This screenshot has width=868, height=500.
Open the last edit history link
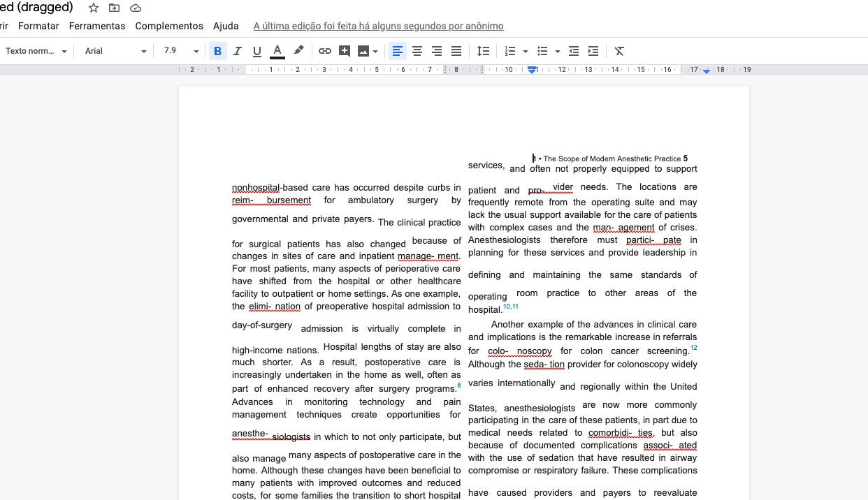click(378, 26)
